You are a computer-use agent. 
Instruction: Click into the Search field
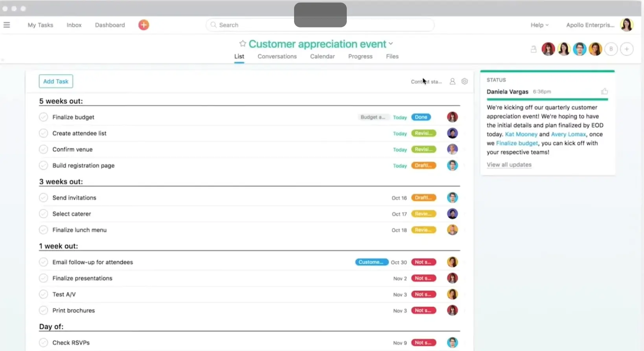252,25
